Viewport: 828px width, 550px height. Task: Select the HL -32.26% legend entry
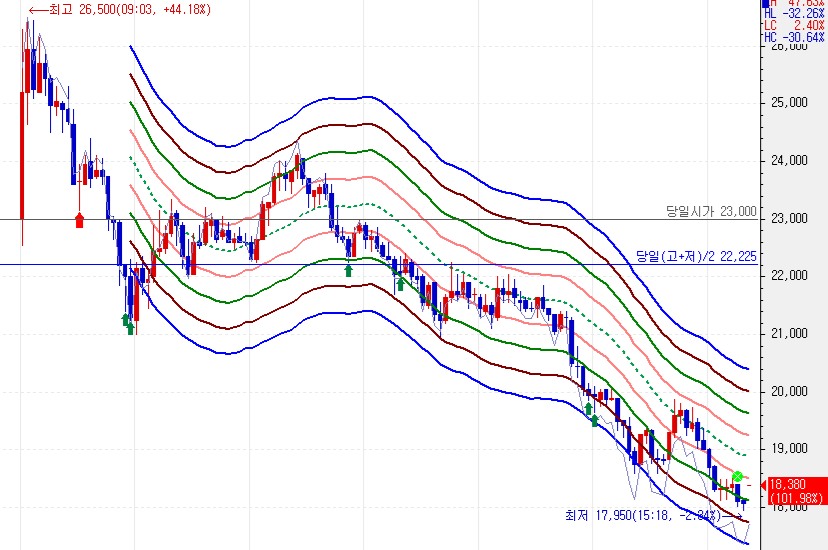tap(794, 15)
